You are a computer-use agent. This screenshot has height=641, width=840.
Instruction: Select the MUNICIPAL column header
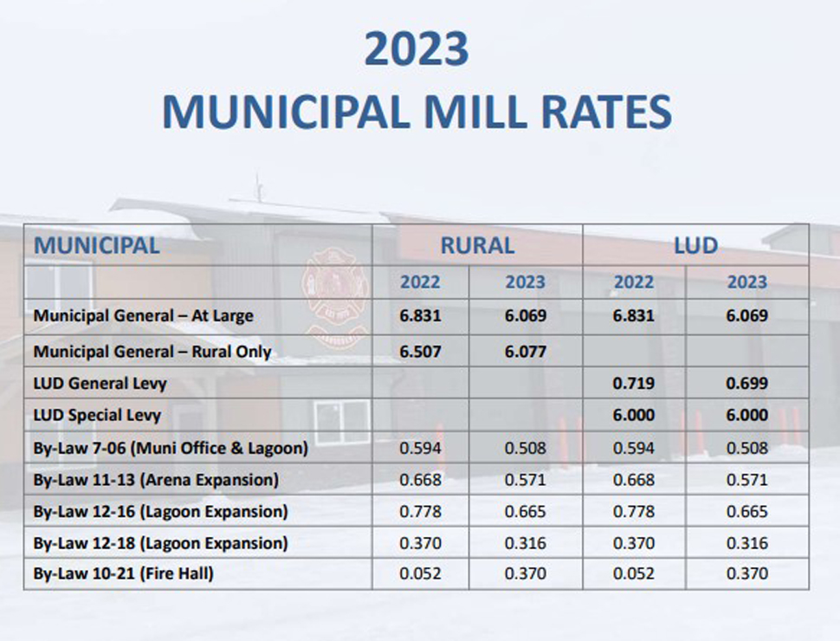point(96,245)
